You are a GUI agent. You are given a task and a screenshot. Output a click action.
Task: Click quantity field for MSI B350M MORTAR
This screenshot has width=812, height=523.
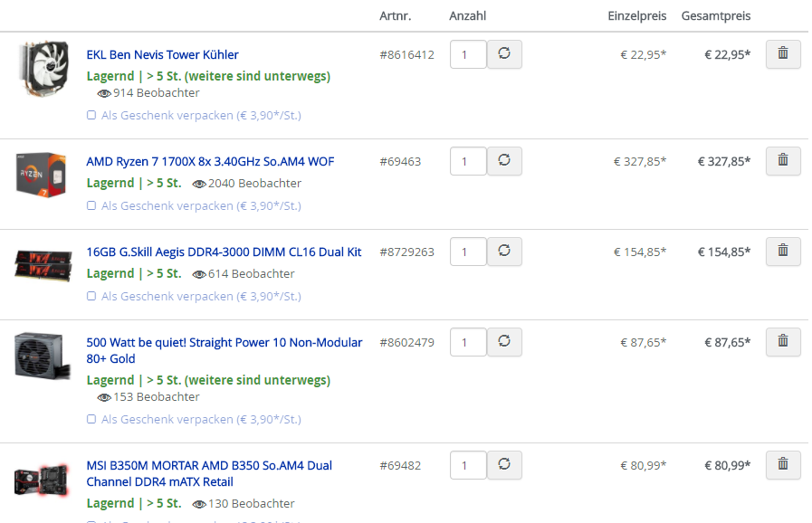pos(468,464)
